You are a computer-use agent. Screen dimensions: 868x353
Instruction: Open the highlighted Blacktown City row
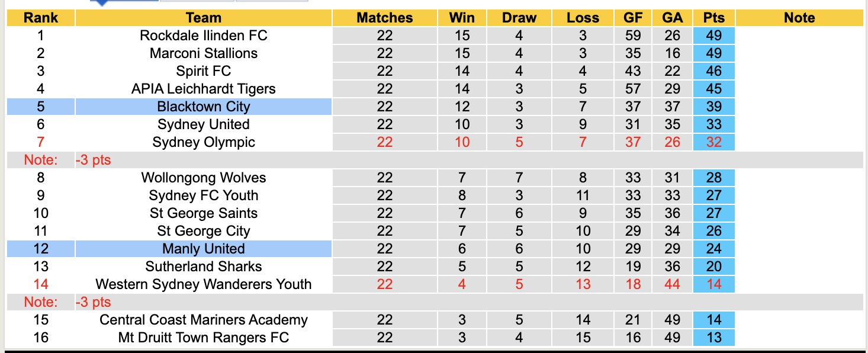coord(203,107)
